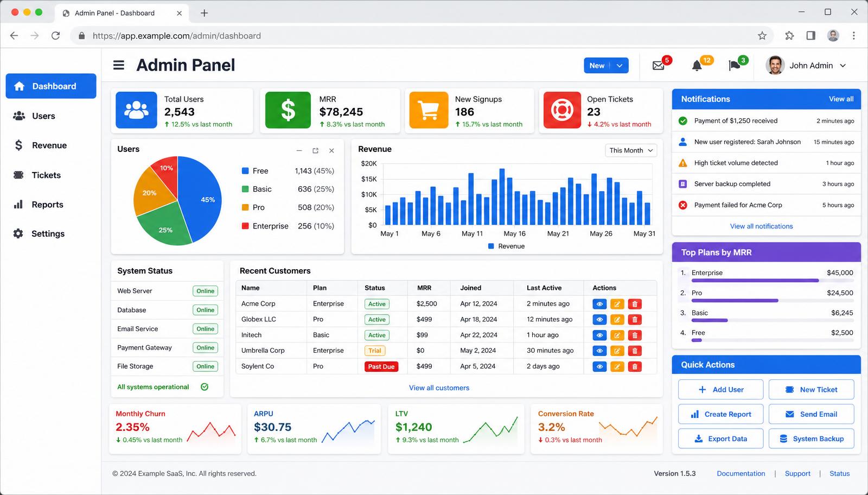868x495 pixels.
Task: View Globex LLC details with the eye icon
Action: tap(599, 320)
